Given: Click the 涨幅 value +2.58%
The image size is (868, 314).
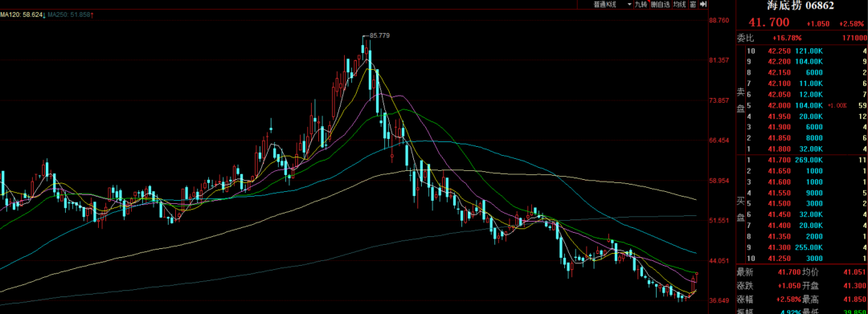Looking at the screenshot, I should click(788, 300).
